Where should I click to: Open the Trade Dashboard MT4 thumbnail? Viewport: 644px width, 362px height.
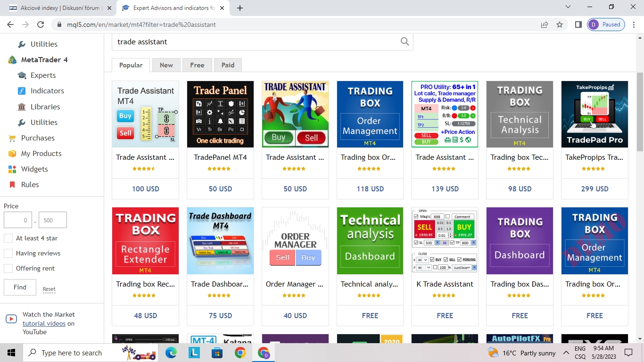220,241
